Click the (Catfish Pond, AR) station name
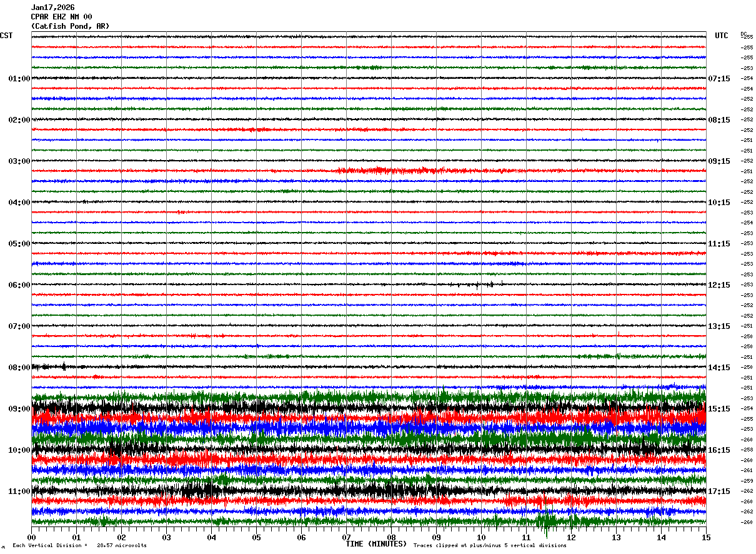756x554 pixels. [x=70, y=26]
